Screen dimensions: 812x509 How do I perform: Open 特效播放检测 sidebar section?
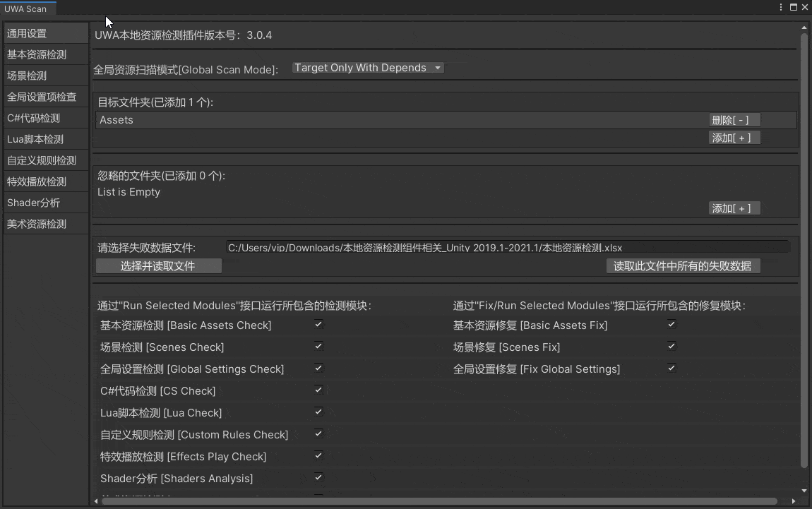46,181
